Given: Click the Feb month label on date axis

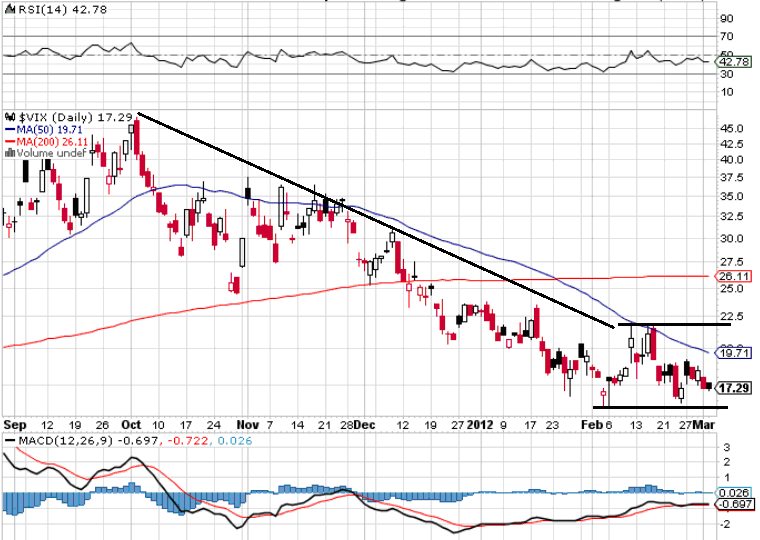Looking at the screenshot, I should (x=592, y=425).
